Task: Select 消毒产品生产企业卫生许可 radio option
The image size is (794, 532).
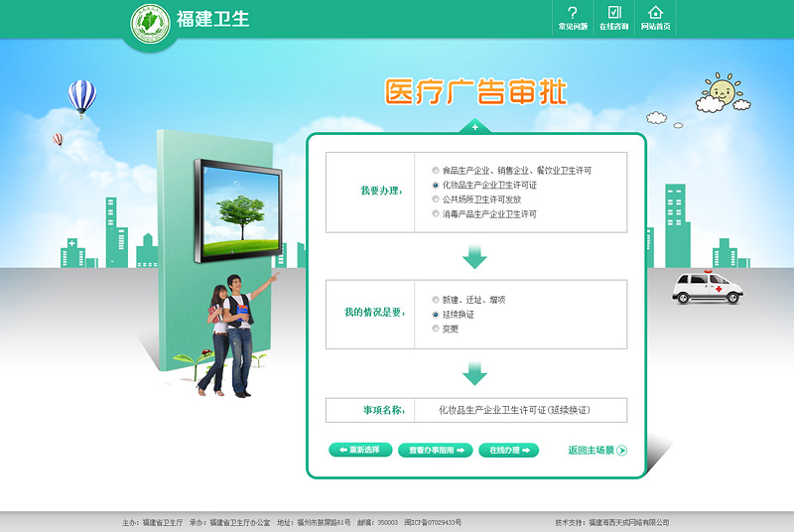Action: click(435, 214)
